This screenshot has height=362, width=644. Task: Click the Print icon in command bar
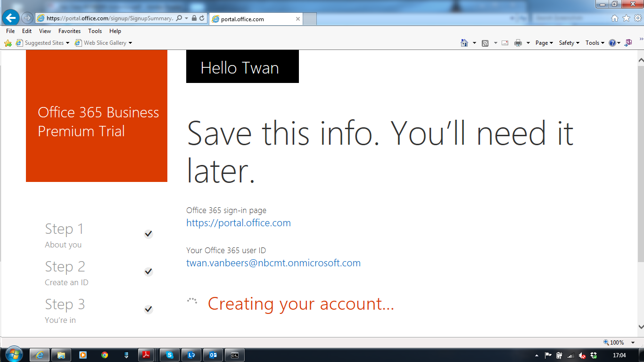[x=518, y=43]
